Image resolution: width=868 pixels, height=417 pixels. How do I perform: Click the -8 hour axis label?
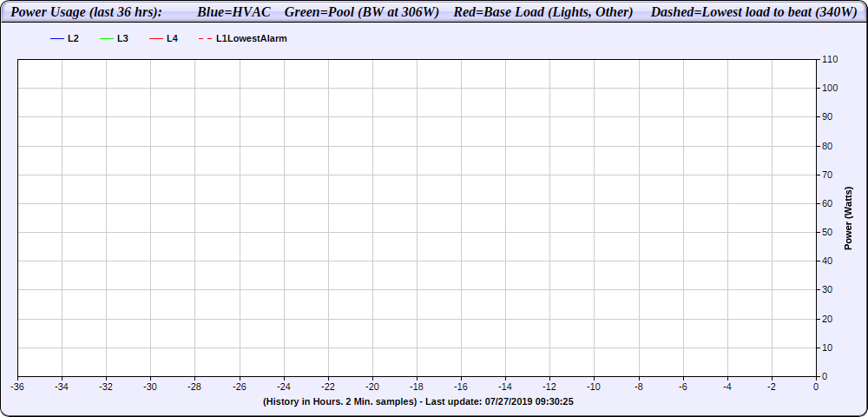click(639, 387)
